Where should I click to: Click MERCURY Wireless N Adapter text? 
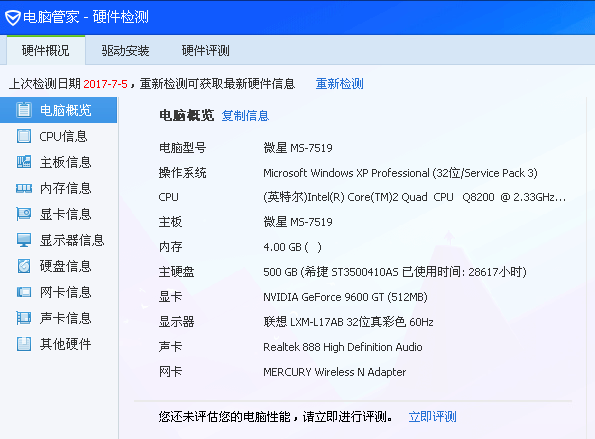coord(335,372)
